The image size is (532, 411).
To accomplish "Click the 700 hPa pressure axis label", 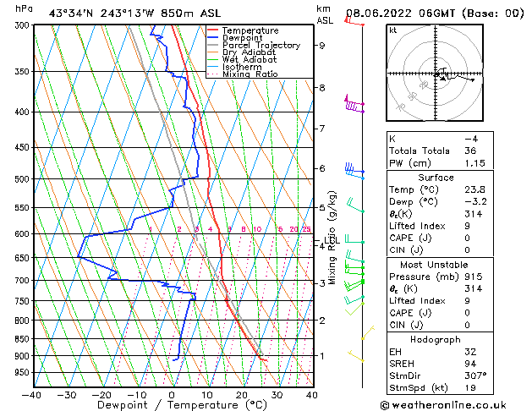I will (x=24, y=281).
